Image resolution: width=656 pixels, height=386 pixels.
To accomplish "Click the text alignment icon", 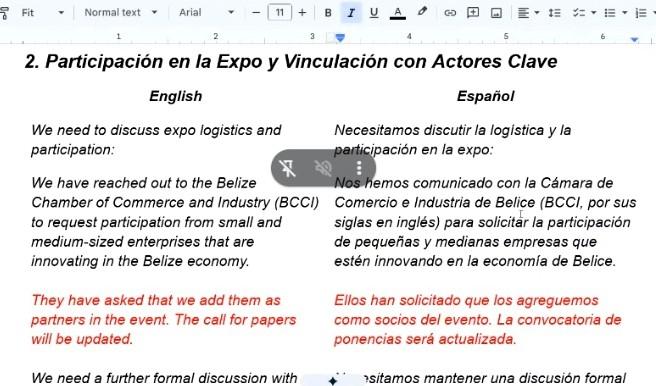I will point(523,13).
